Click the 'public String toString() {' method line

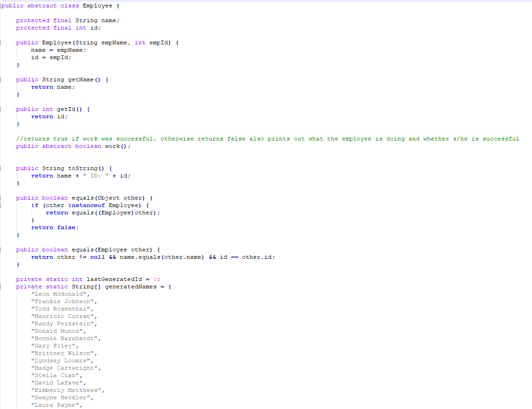click(64, 168)
